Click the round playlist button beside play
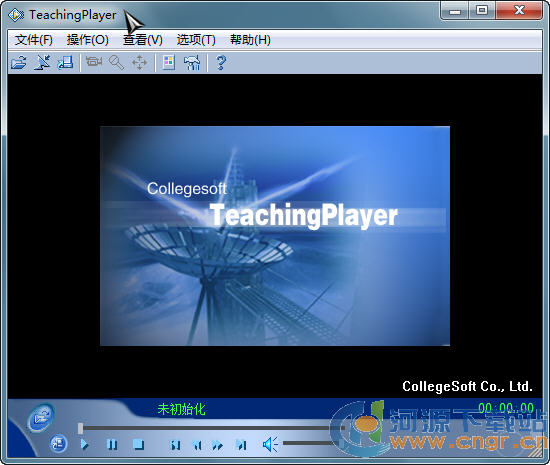This screenshot has width=550, height=465. 58,443
